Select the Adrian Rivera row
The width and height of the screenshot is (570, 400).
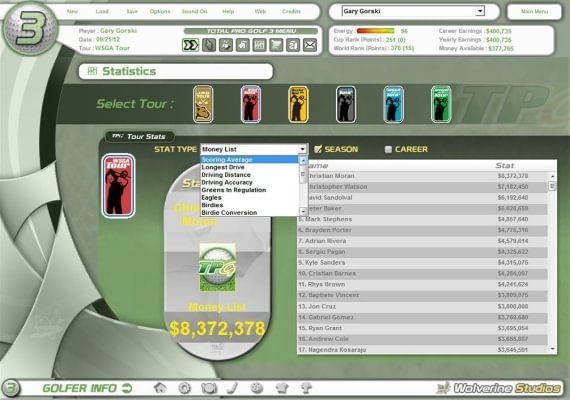pos(423,241)
